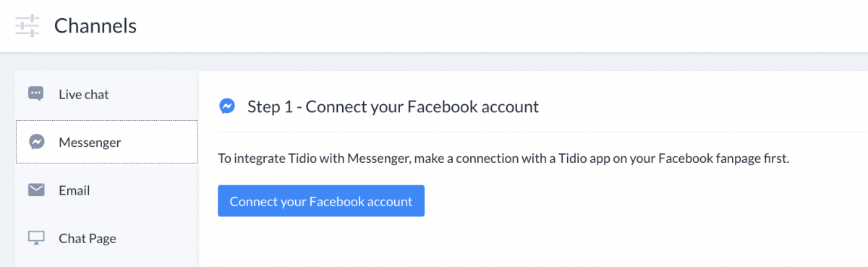Select the Messenger channel entry
868x267 pixels.
point(106,142)
